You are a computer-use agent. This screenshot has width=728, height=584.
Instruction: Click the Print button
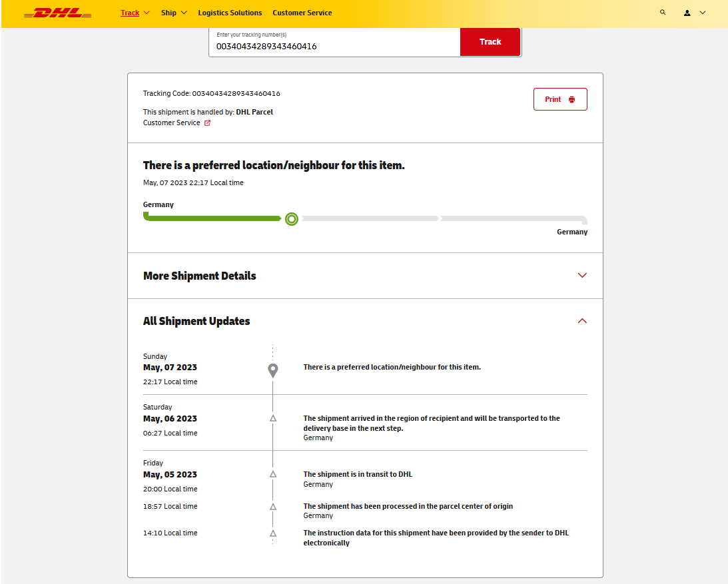[560, 99]
